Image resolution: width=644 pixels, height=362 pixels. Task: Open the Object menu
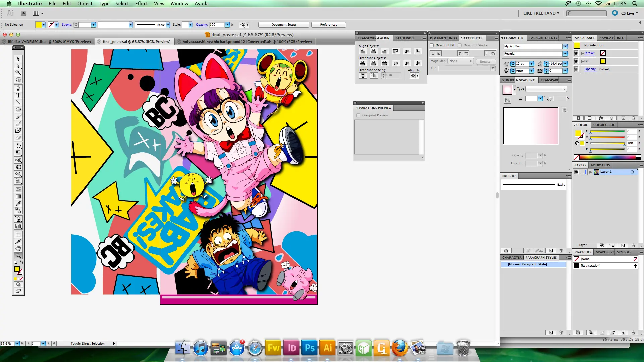click(x=85, y=4)
